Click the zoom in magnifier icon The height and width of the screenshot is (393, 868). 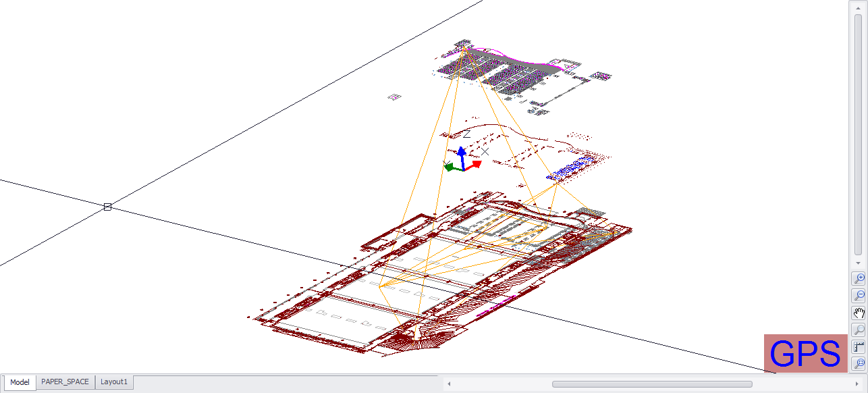pos(859,278)
